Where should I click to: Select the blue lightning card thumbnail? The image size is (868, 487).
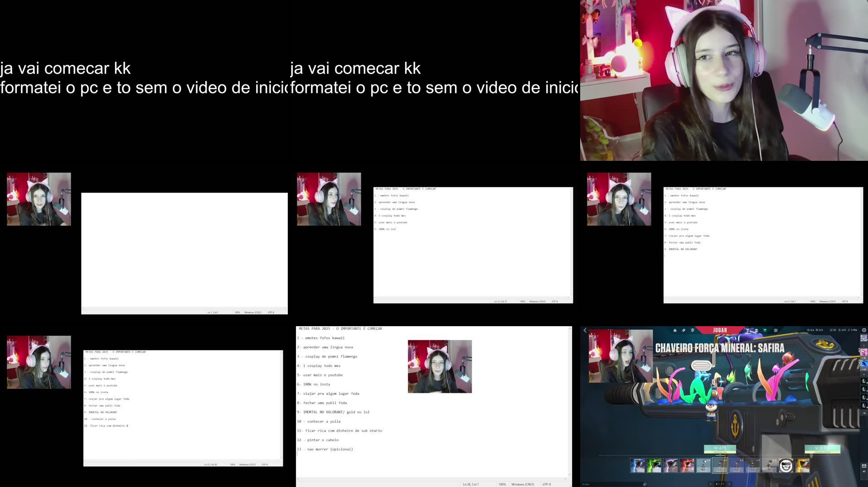(x=638, y=465)
